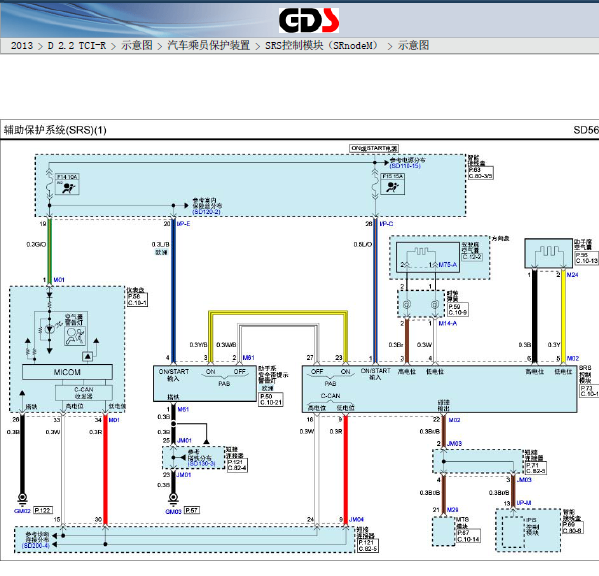
Task: Click M02 connector label at pin 22
Action: [454, 420]
